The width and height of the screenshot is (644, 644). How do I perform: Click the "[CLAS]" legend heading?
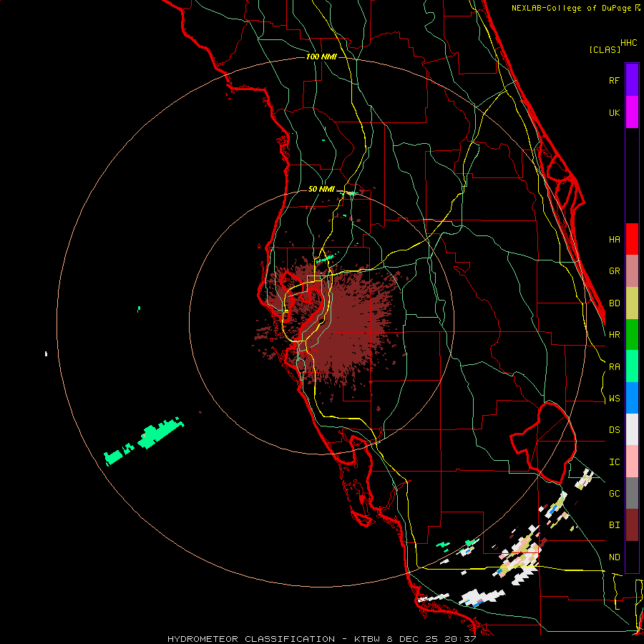[605, 50]
